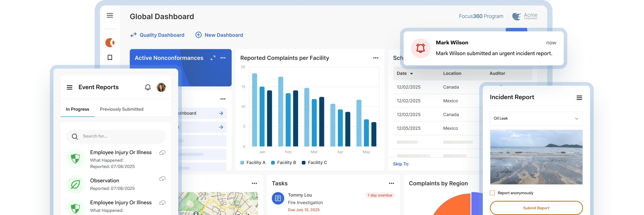Toggle Facility A legend in the chart
Viewport: 644px width, 215px height.
tap(253, 163)
